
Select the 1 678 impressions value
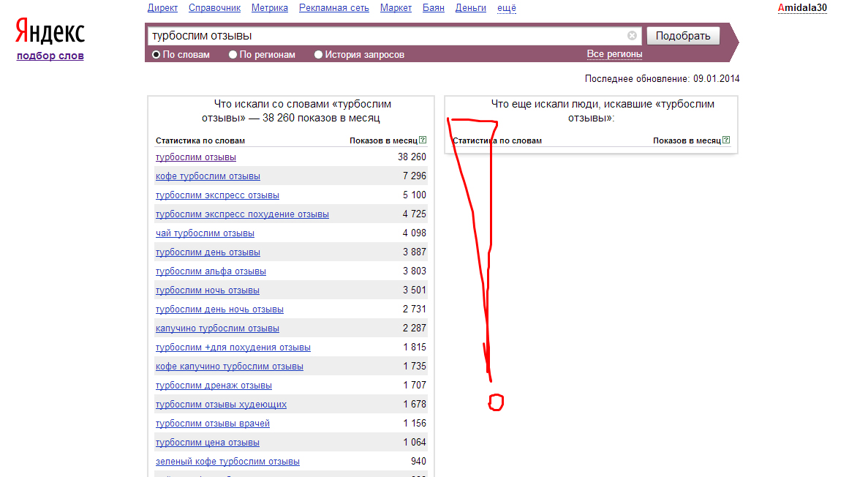415,405
